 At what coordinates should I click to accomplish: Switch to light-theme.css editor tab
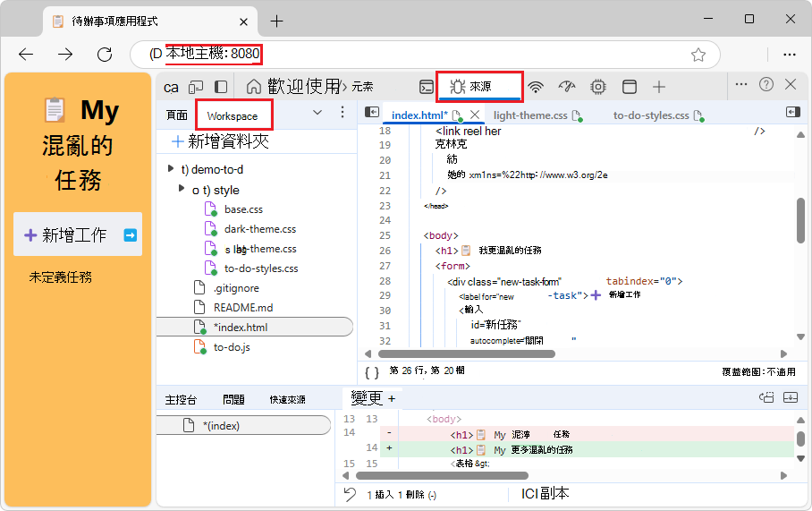coord(530,115)
